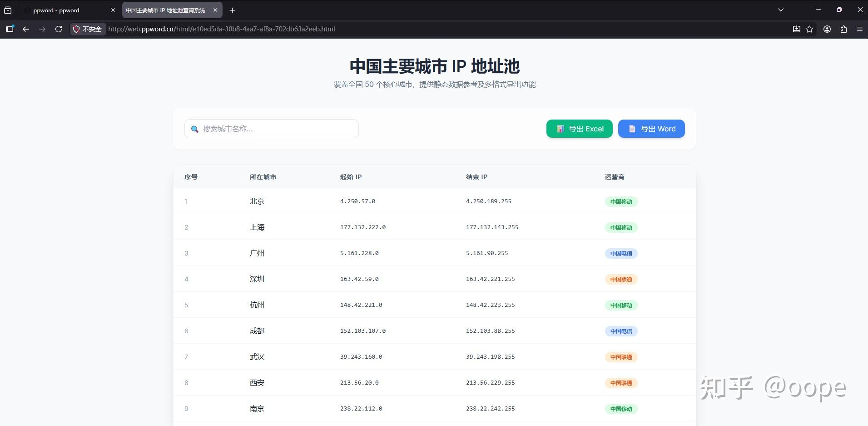Open a new browser tab
Image resolution: width=868 pixels, height=426 pixels.
tap(232, 10)
